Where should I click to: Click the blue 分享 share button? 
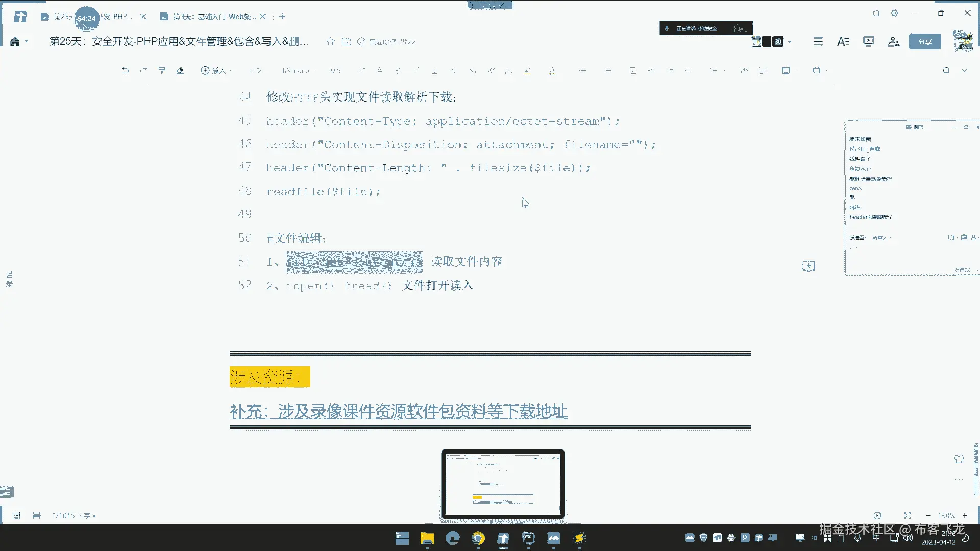pos(925,42)
